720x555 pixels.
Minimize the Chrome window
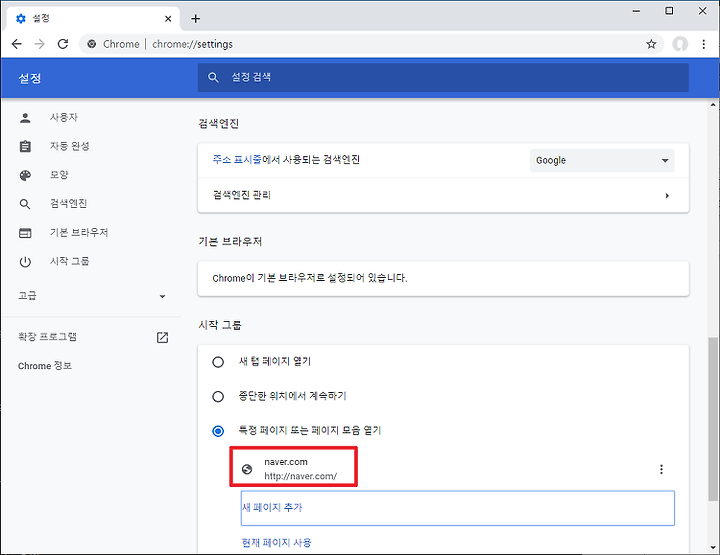pos(636,11)
